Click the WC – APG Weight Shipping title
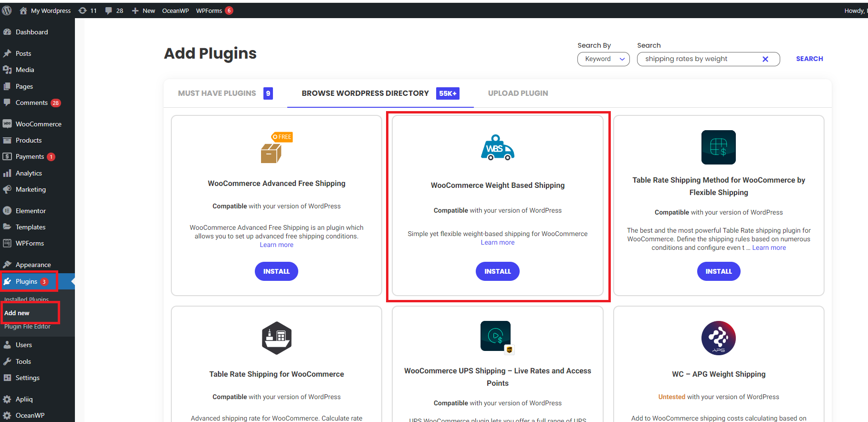This screenshot has width=868, height=422. click(x=719, y=374)
